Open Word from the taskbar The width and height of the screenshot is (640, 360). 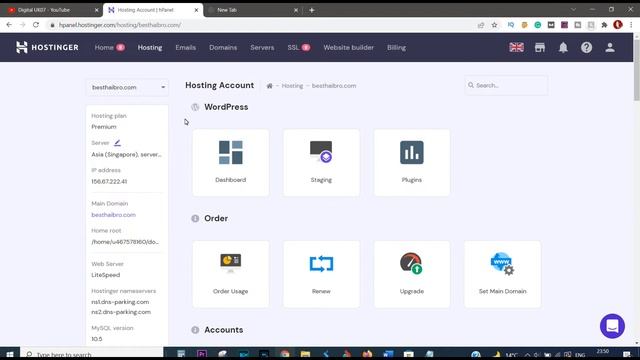388,354
